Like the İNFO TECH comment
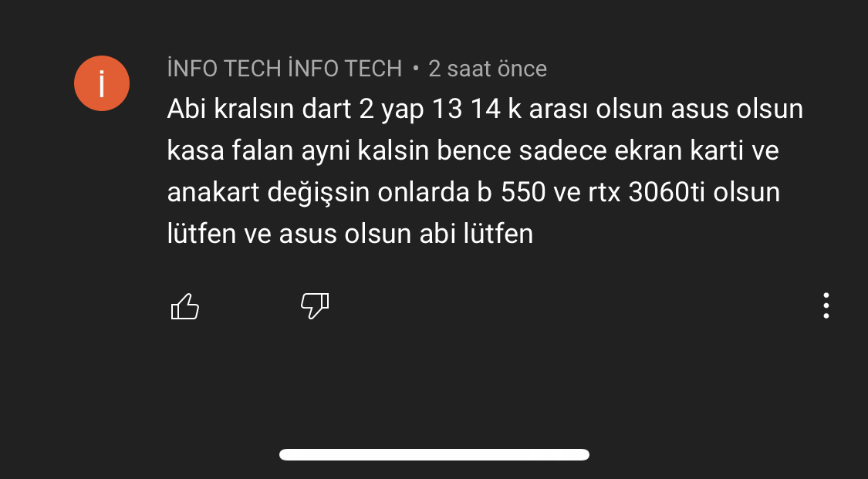This screenshot has width=868, height=479. 184,306
